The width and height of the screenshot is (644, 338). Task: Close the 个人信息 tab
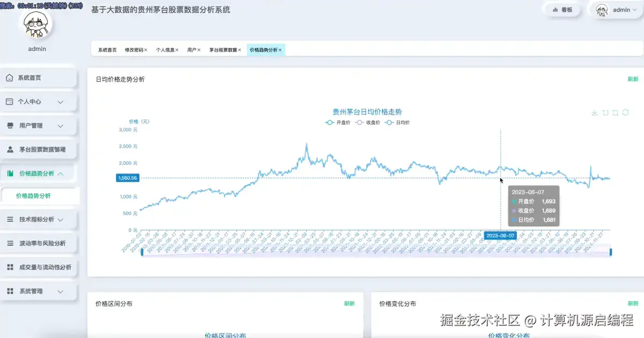tap(177, 50)
